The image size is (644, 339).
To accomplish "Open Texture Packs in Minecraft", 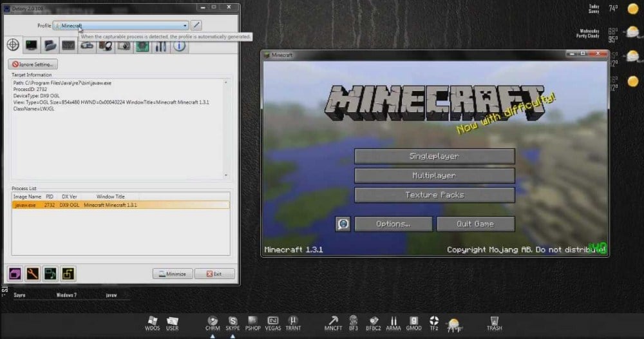I will click(435, 195).
